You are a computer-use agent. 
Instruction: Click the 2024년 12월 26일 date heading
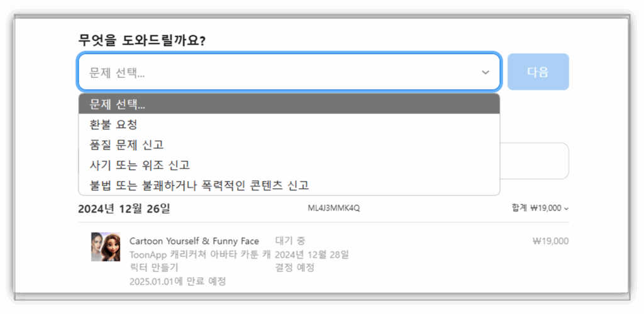(x=124, y=209)
